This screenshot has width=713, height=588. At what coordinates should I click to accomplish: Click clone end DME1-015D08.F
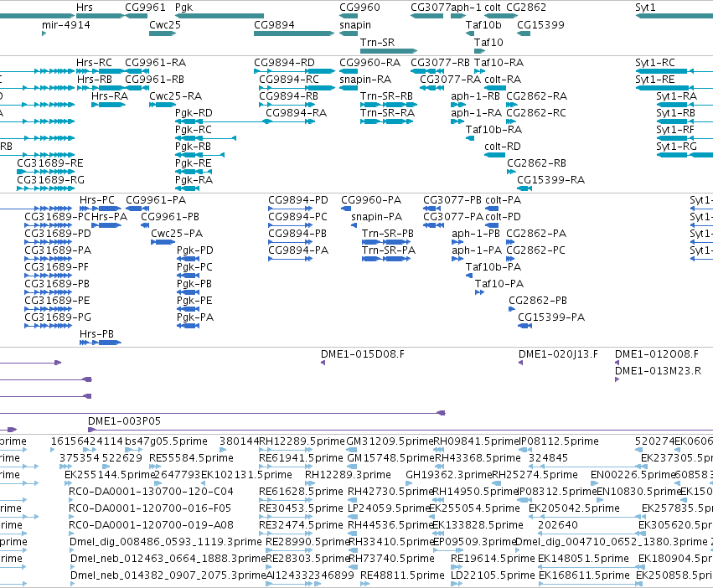[x=363, y=354]
